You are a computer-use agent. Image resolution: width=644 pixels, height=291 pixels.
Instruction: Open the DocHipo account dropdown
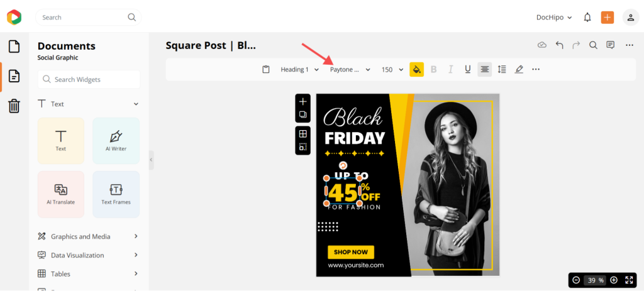coord(554,17)
